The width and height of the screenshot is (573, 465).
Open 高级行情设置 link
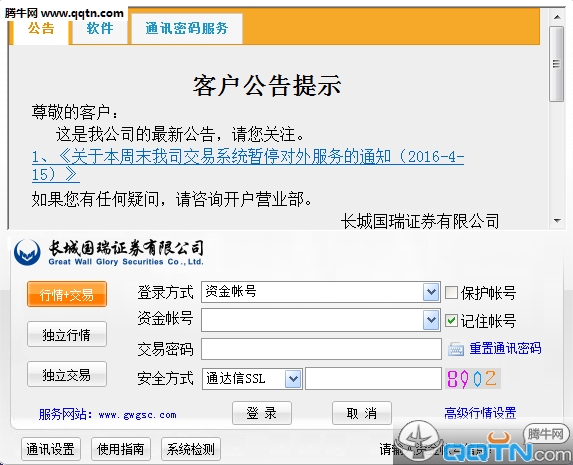click(x=480, y=413)
